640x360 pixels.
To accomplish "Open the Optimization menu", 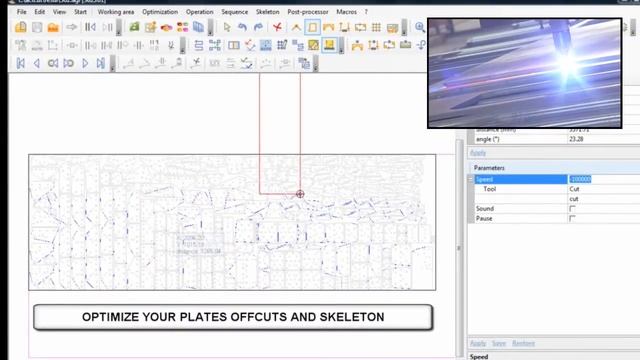I will [160, 12].
